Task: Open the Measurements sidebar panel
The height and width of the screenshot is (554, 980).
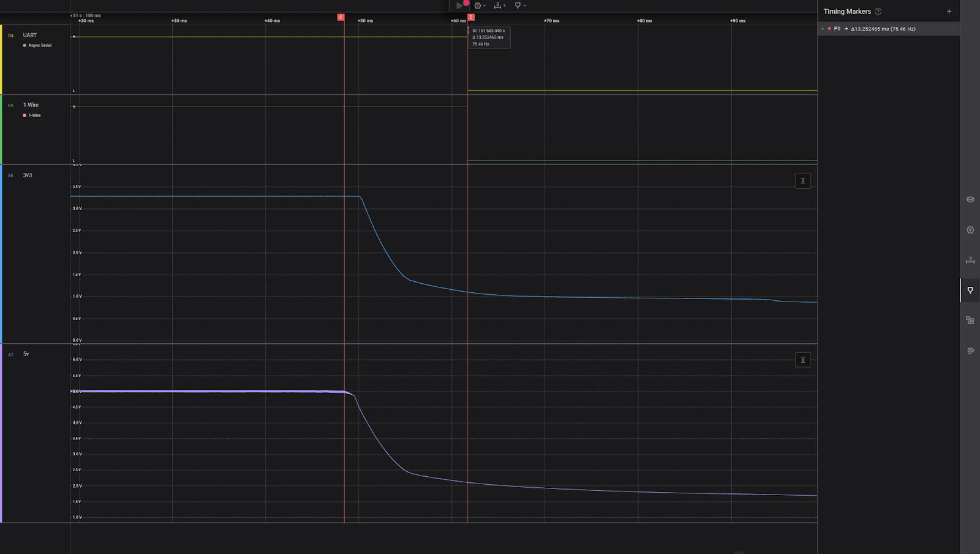Action: [x=970, y=260]
